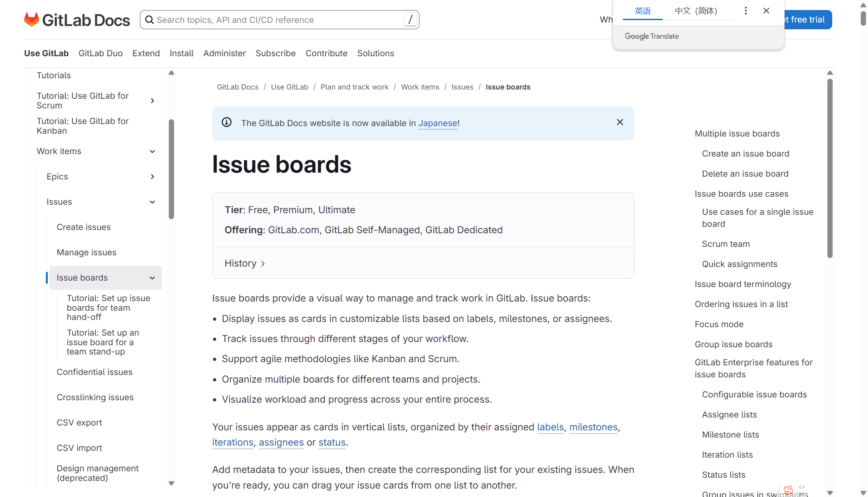
Task: Follow the Japanese link in banner
Action: coord(438,123)
